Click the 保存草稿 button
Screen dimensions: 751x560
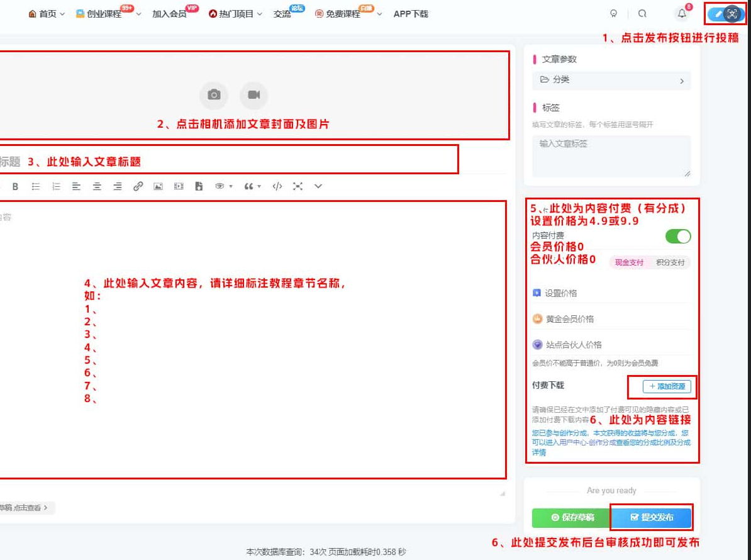pyautogui.click(x=572, y=517)
